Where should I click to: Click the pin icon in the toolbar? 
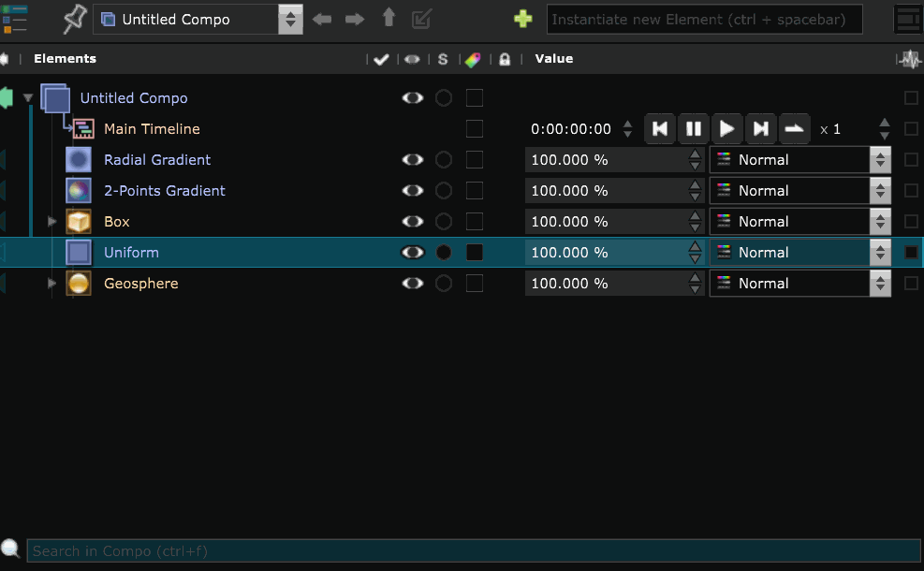point(75,19)
